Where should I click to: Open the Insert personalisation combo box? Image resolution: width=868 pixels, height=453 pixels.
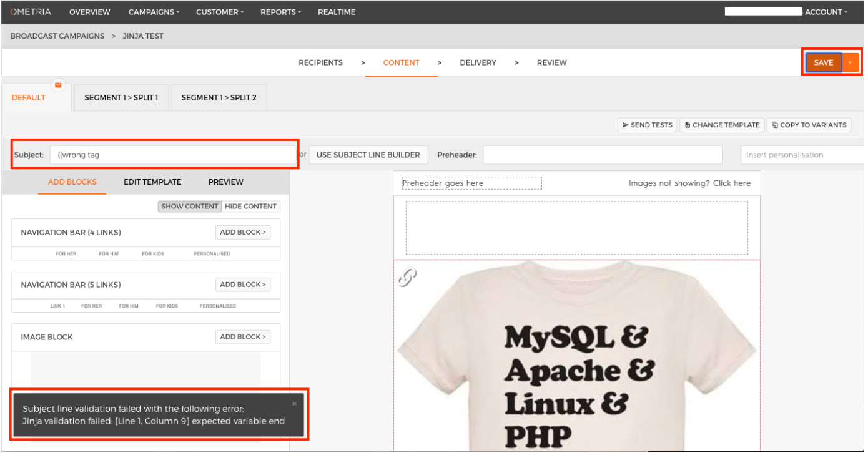pyautogui.click(x=803, y=155)
